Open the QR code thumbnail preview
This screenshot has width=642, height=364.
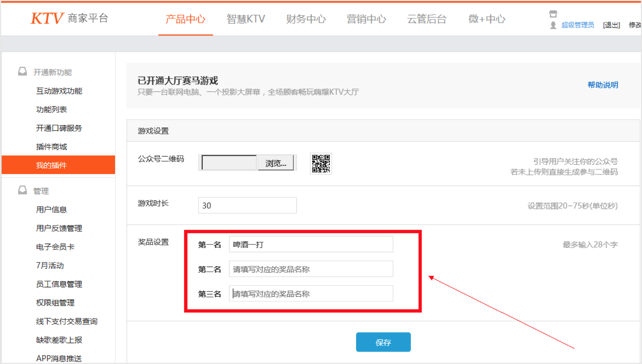[x=321, y=164]
